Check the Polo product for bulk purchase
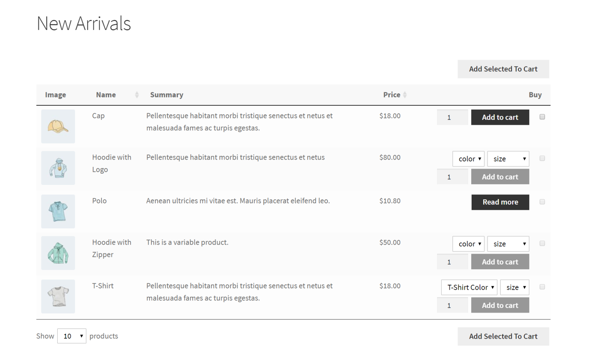 tap(542, 202)
